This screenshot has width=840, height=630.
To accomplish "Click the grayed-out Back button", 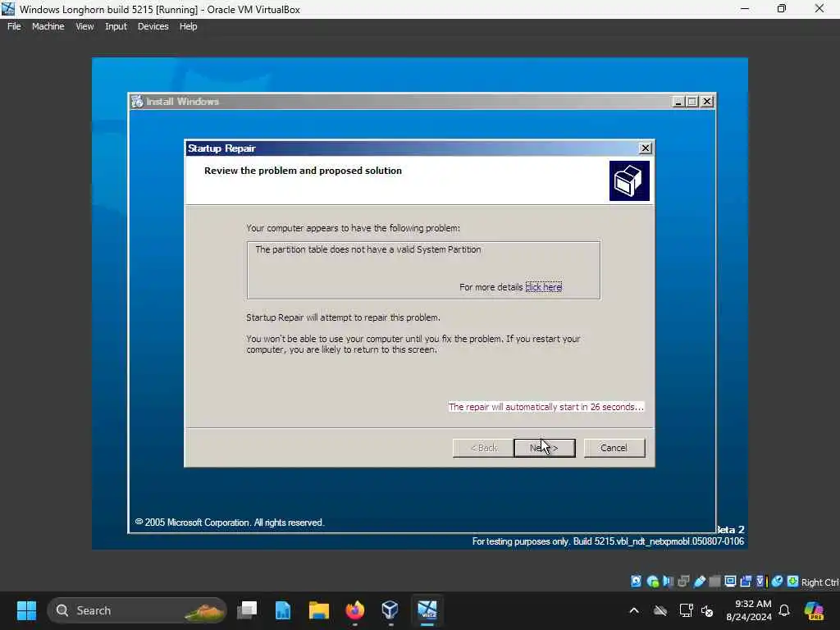I will pos(483,448).
